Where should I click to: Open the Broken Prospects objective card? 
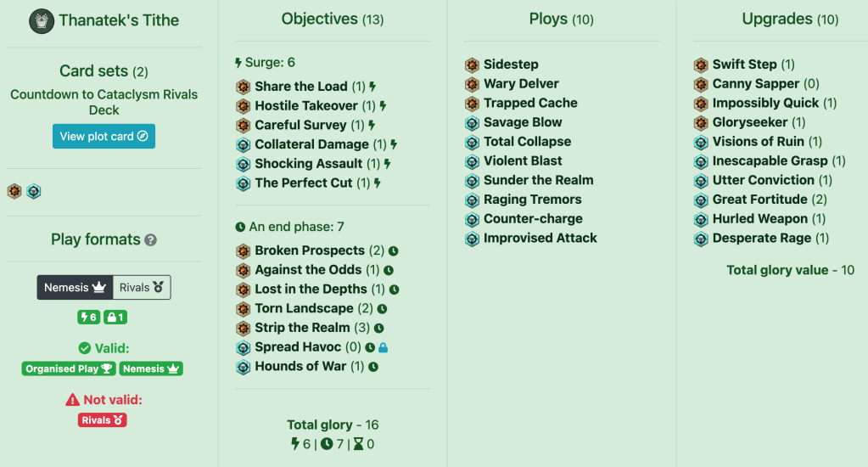pyautogui.click(x=310, y=250)
